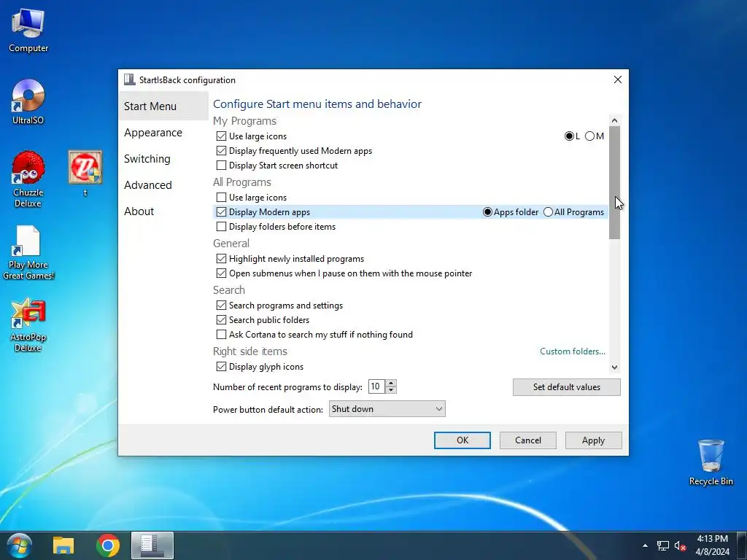Select the AstroPop Deluxe desktop shortcut
The image size is (747, 560).
coord(28,324)
